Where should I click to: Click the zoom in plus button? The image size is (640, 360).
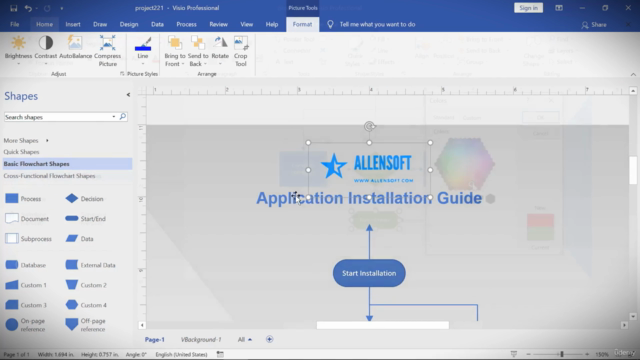point(587,354)
